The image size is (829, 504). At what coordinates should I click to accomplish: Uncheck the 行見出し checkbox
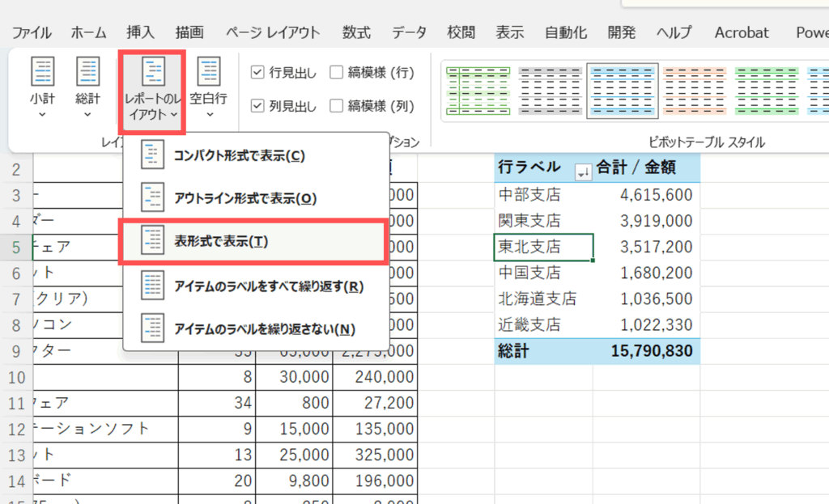257,73
